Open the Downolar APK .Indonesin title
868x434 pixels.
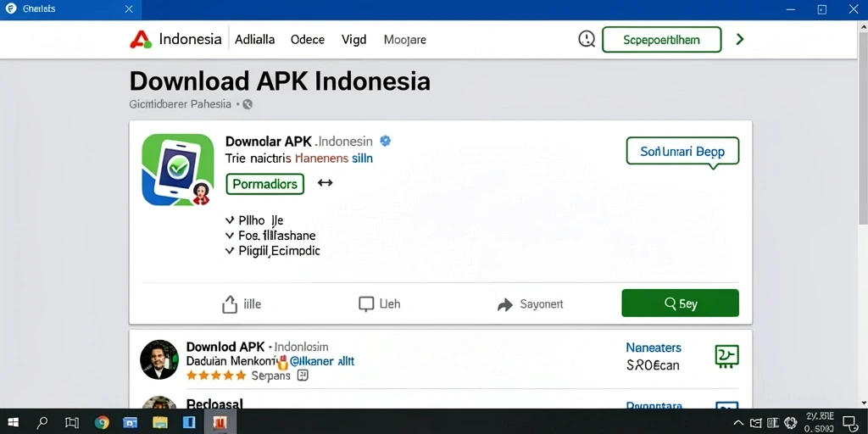tap(299, 142)
